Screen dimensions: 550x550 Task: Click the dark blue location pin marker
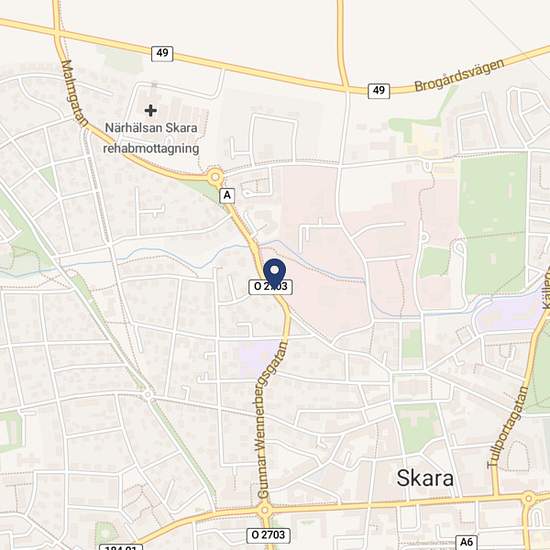click(x=274, y=274)
